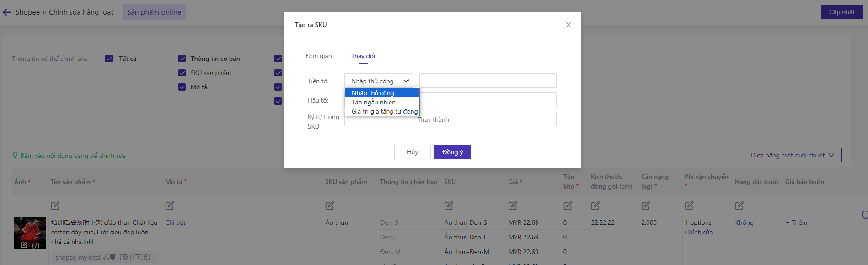Click edit icon under Cân nặng column

click(645, 206)
